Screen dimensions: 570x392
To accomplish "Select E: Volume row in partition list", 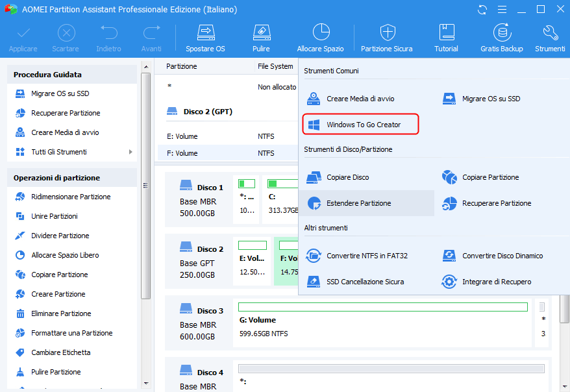I will [x=228, y=136].
